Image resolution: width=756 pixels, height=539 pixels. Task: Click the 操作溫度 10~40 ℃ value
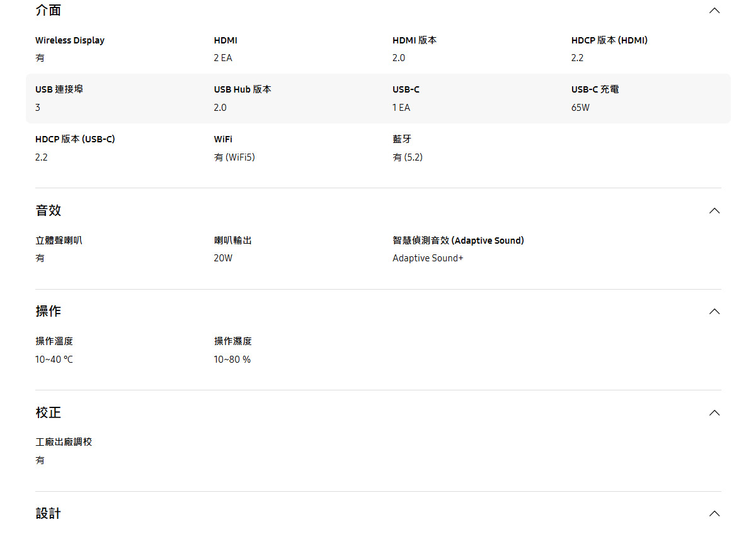click(54, 360)
